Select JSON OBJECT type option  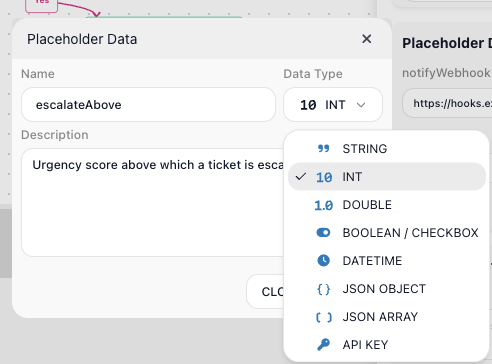point(387,289)
